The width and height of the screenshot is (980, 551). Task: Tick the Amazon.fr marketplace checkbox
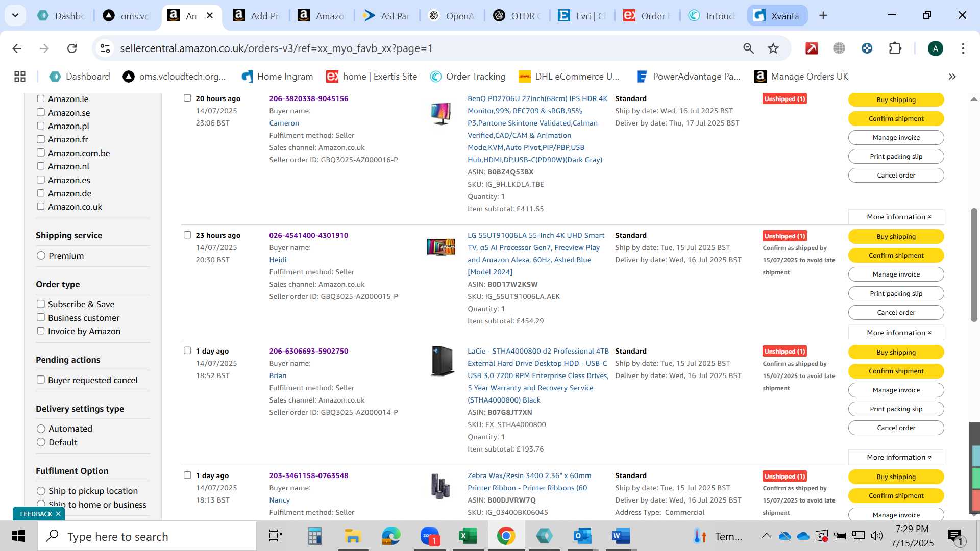41,139
